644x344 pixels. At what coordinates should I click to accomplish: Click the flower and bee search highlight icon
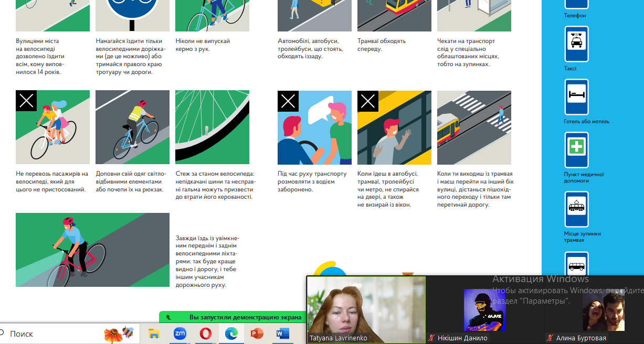pos(119,334)
